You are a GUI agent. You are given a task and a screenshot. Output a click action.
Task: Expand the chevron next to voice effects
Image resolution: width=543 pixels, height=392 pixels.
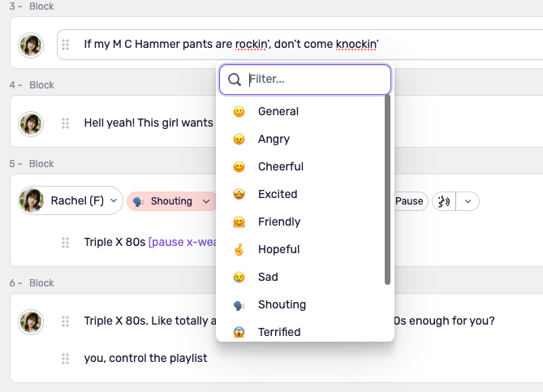pos(468,201)
